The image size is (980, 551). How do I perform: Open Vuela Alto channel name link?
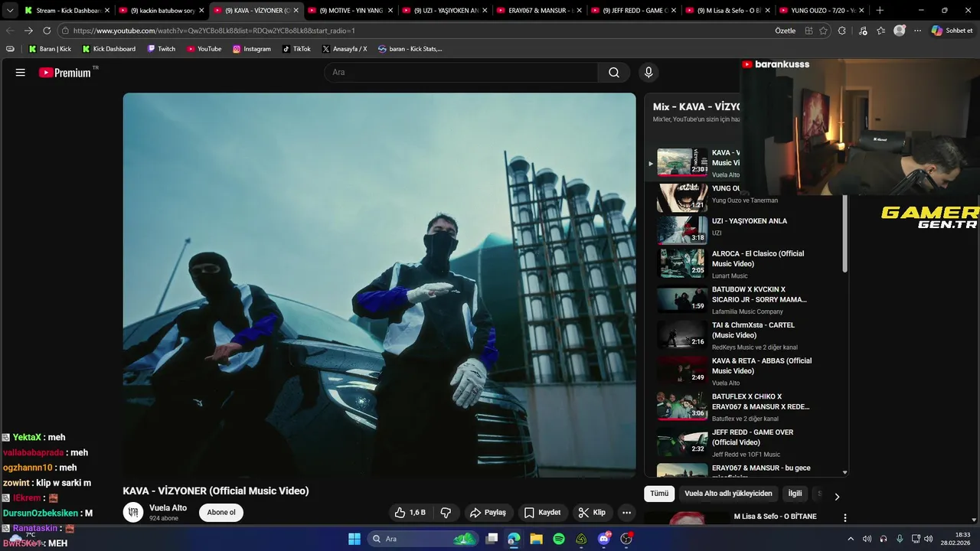(168, 508)
